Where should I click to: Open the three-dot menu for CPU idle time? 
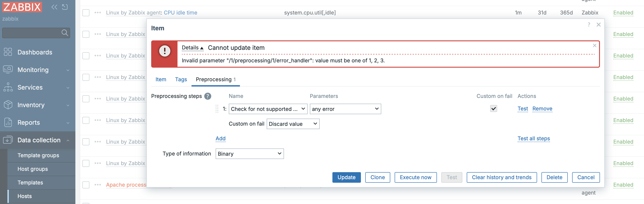click(98, 13)
